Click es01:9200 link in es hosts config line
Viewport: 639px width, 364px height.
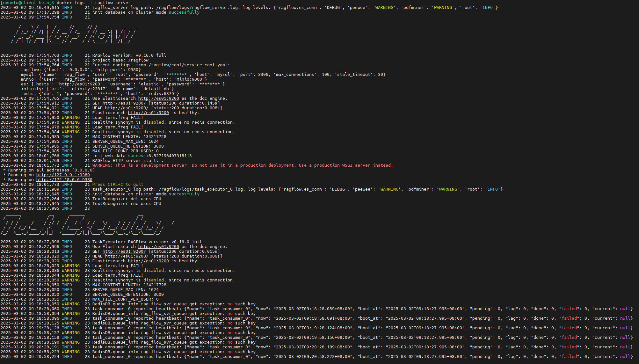(x=79, y=84)
